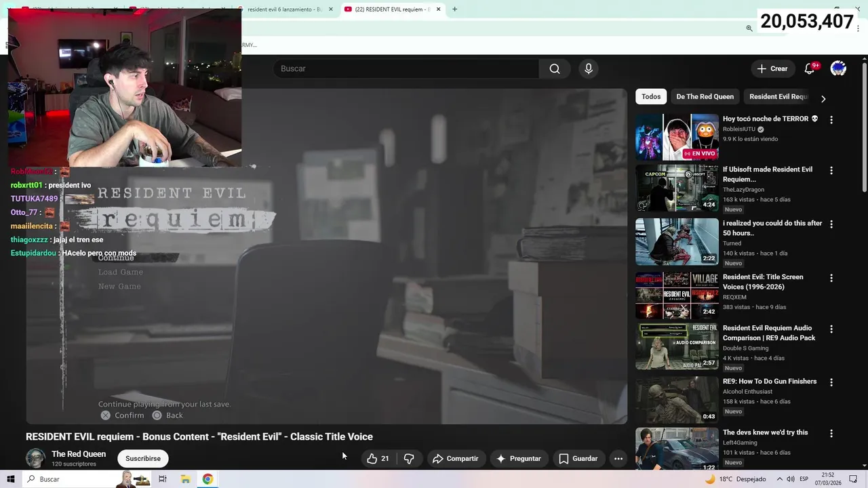Open File Explorer from the taskbar
Image resolution: width=868 pixels, height=488 pixels.
(185, 479)
